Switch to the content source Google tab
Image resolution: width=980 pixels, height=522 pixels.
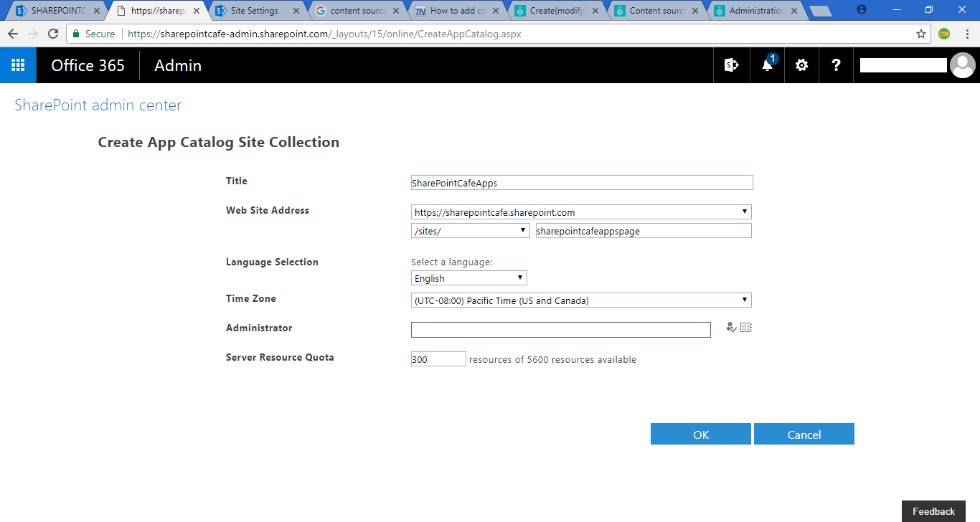[355, 11]
